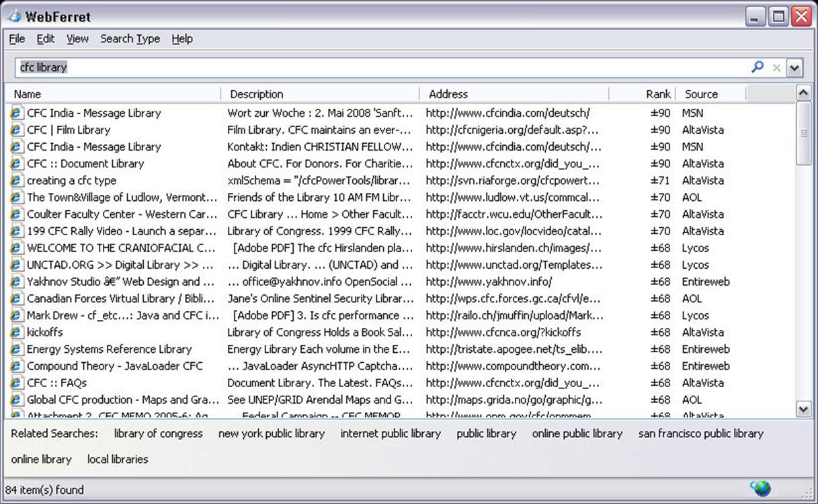Click related search 'online public library'

[x=577, y=433]
